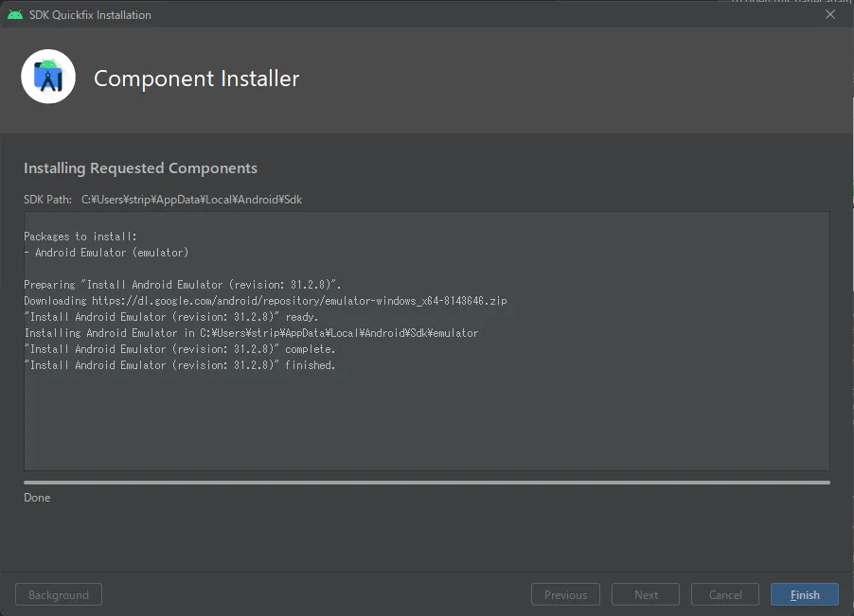
Task: Close the SDK Quickfix Installation dialog
Action: [830, 14]
